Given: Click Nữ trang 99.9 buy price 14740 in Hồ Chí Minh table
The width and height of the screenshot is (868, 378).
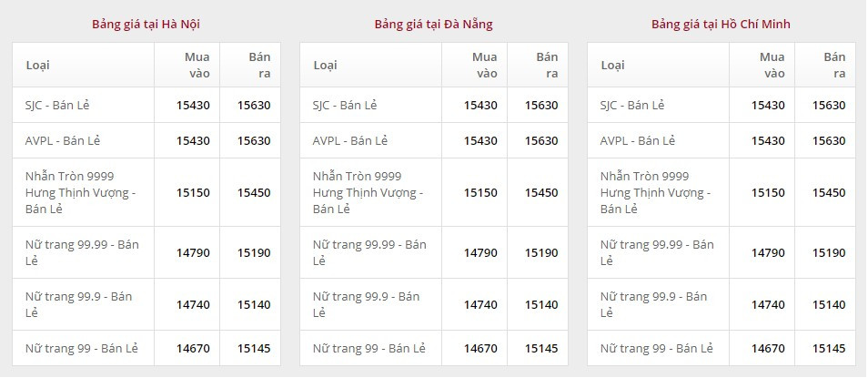Looking at the screenshot, I should tap(768, 304).
